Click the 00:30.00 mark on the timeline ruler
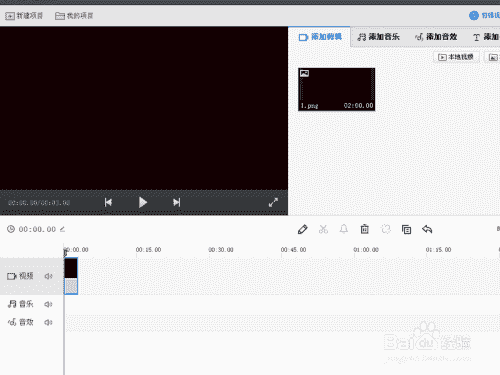This screenshot has width=500, height=375. coord(221,250)
